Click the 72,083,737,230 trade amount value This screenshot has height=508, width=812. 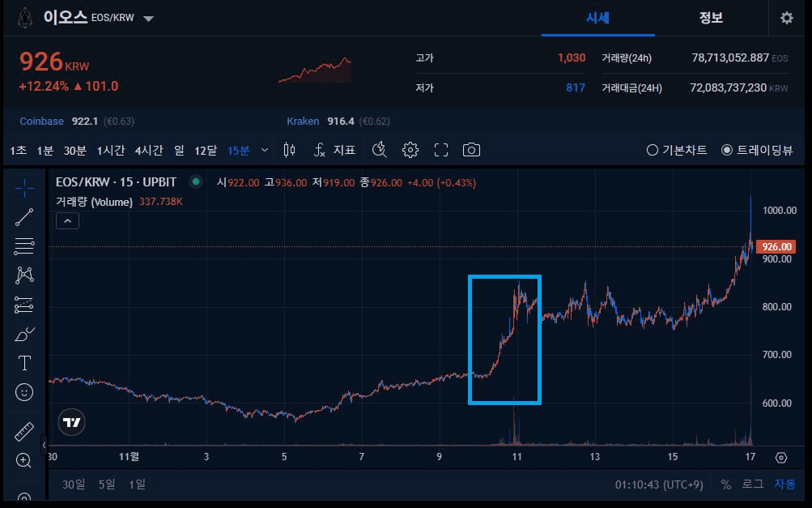pyautogui.click(x=728, y=88)
